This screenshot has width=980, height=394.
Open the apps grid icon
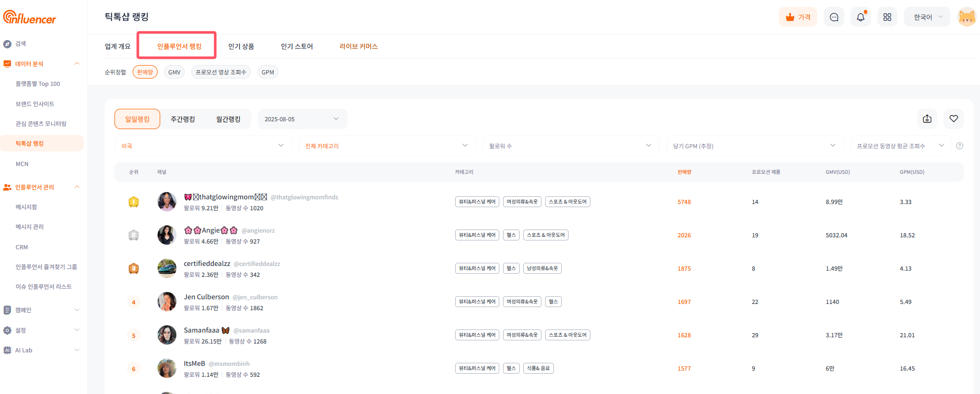click(887, 17)
